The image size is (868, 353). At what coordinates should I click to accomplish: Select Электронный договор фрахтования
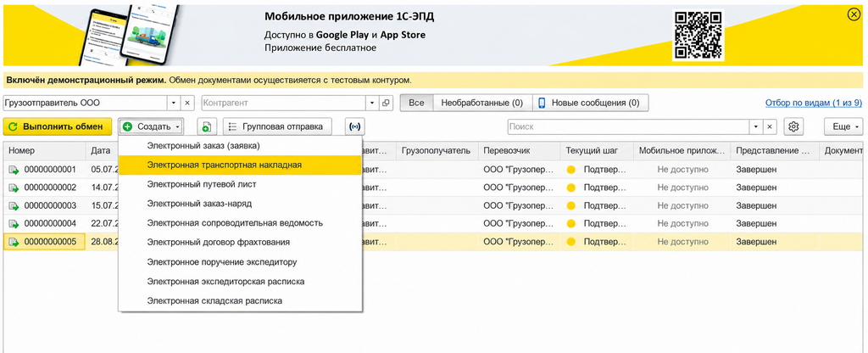[240, 243]
